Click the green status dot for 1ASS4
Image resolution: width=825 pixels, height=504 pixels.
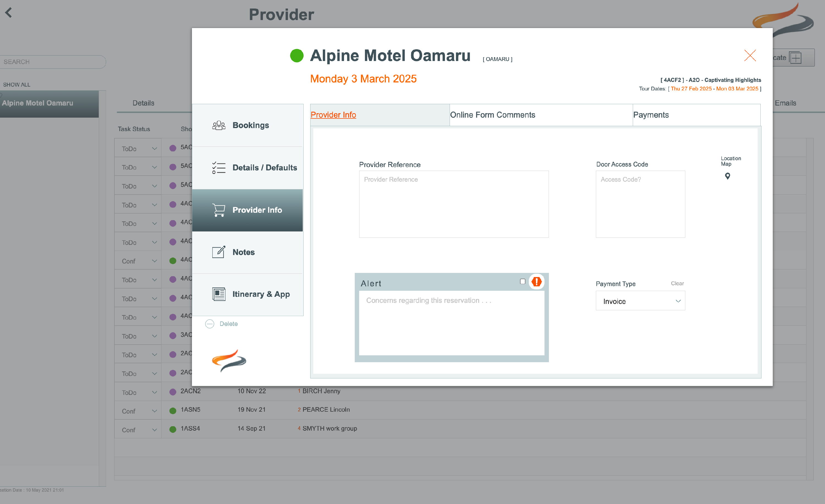pyautogui.click(x=173, y=429)
